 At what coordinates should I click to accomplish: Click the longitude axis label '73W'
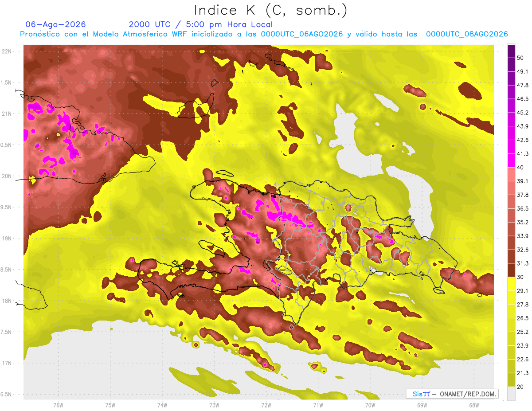click(x=214, y=405)
